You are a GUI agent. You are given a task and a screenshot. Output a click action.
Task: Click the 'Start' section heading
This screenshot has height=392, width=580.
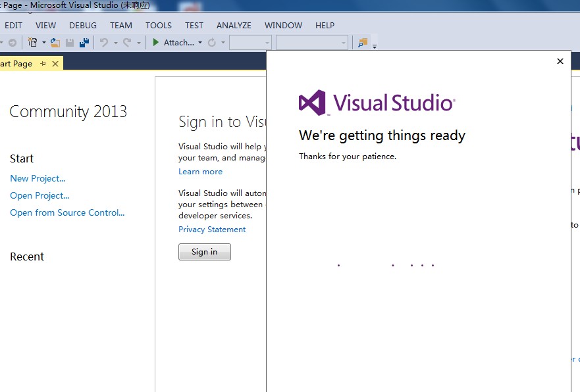pos(22,159)
